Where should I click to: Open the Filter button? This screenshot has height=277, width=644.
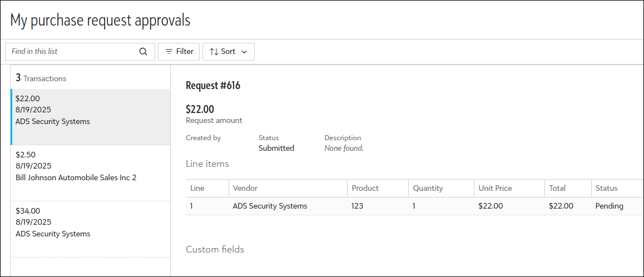click(178, 52)
